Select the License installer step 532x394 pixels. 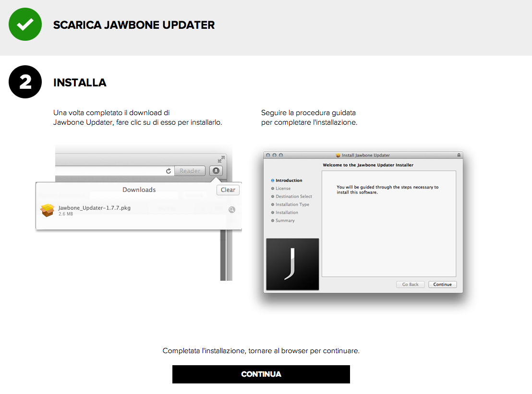click(x=280, y=189)
